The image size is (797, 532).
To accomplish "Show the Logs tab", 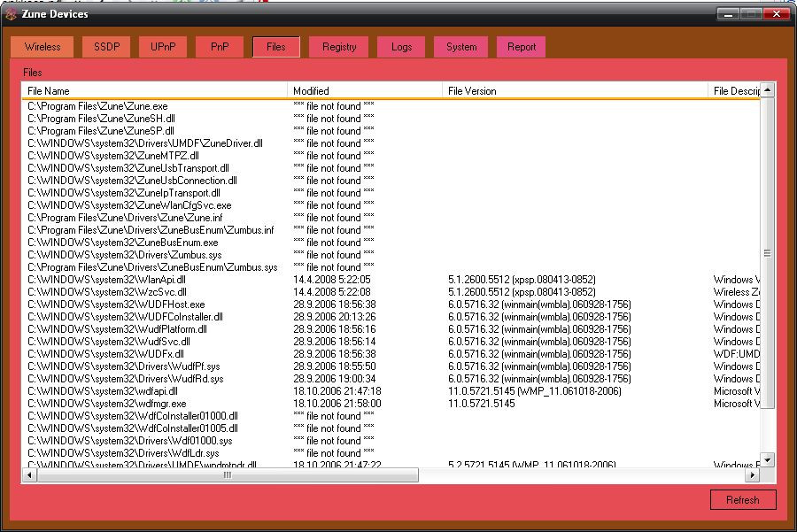I will pos(401,47).
